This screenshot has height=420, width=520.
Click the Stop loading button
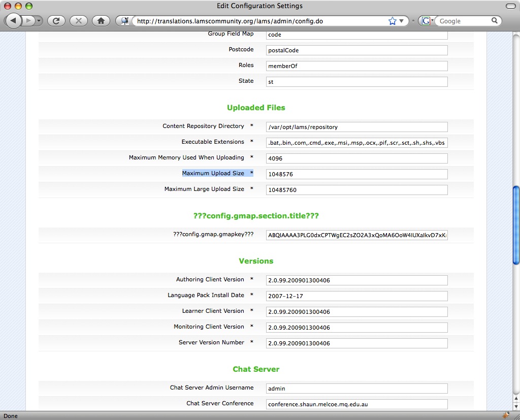point(78,21)
